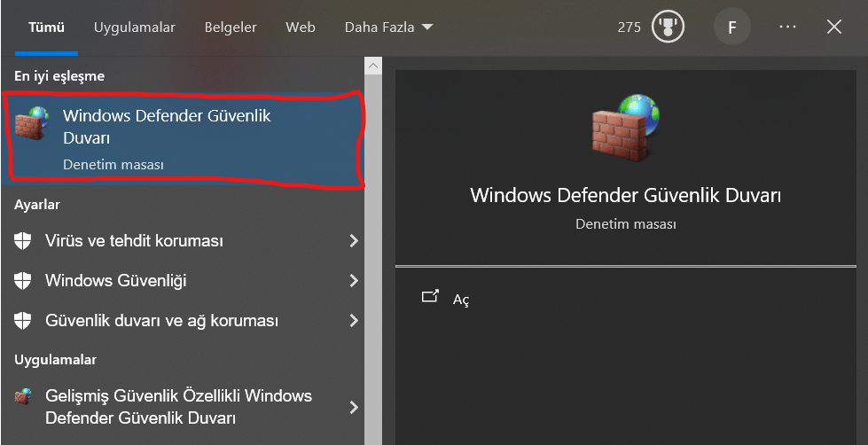Select the Belgeler tab
Image resolution: width=868 pixels, height=445 pixels.
click(231, 27)
